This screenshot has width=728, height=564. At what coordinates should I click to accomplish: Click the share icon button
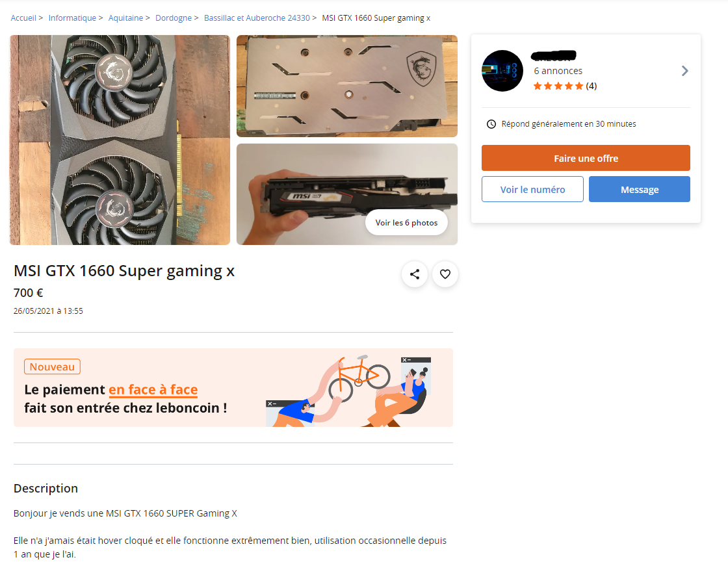(415, 274)
